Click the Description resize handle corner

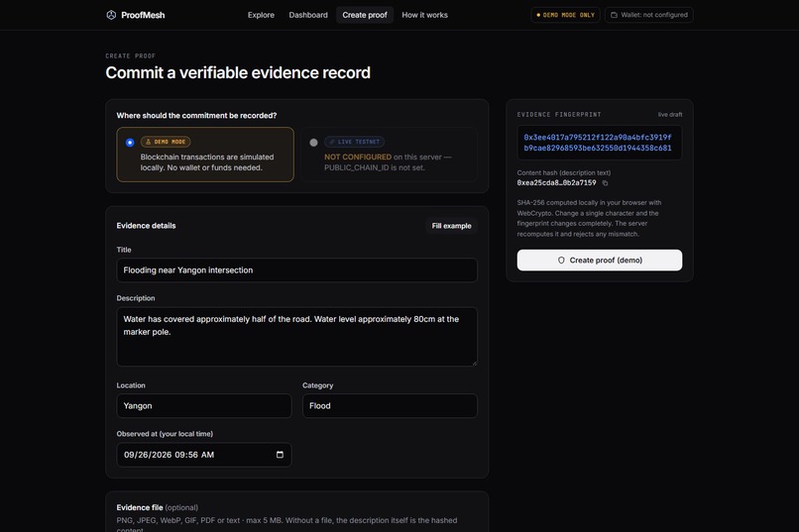(x=474, y=363)
